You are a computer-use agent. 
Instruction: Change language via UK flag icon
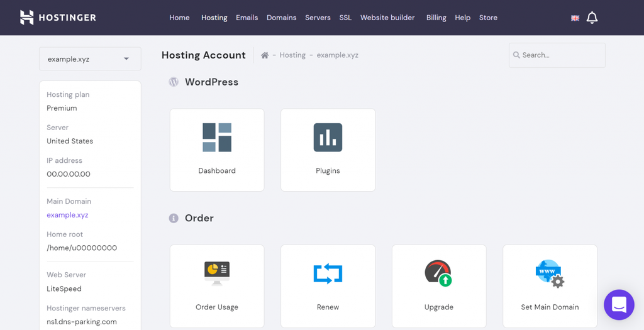coord(575,18)
